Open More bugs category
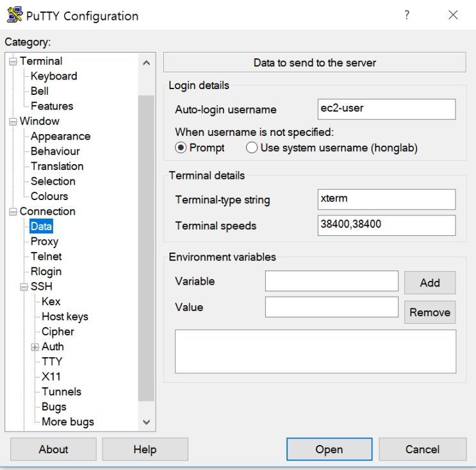476x470 pixels. click(68, 422)
